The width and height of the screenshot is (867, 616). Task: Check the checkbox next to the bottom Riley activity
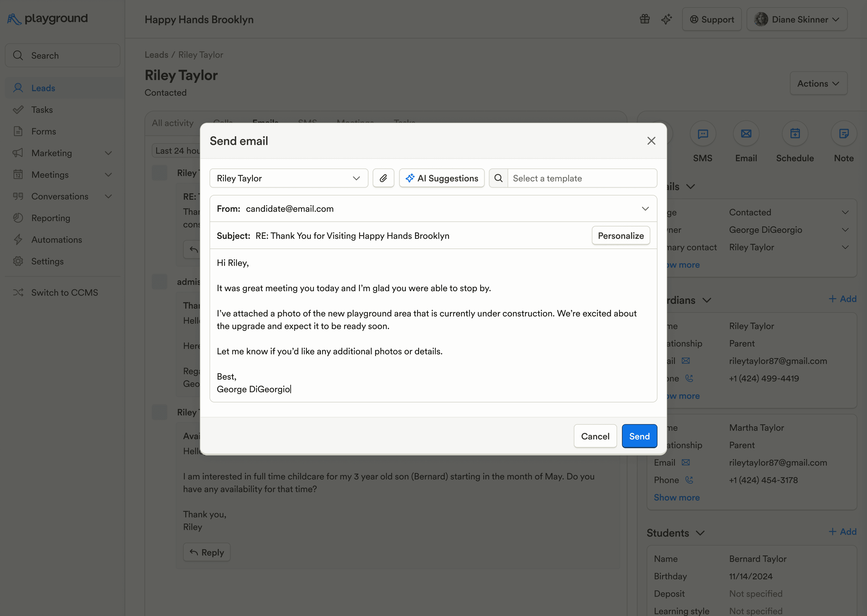159,412
